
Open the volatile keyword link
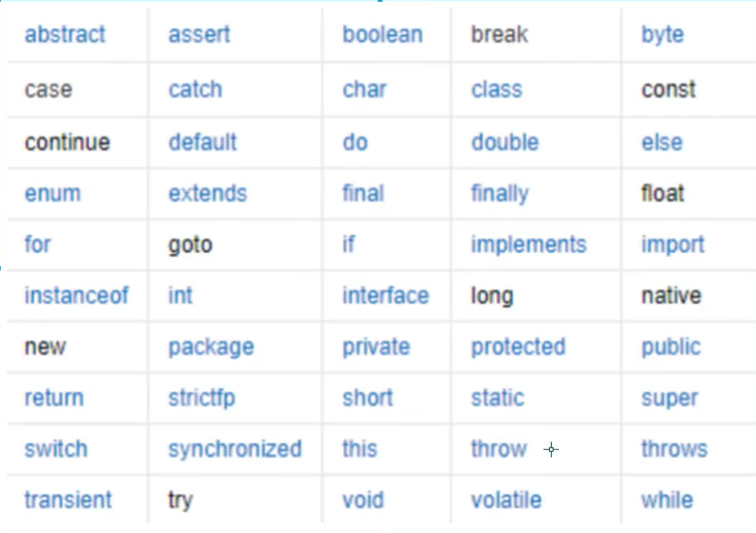point(506,500)
